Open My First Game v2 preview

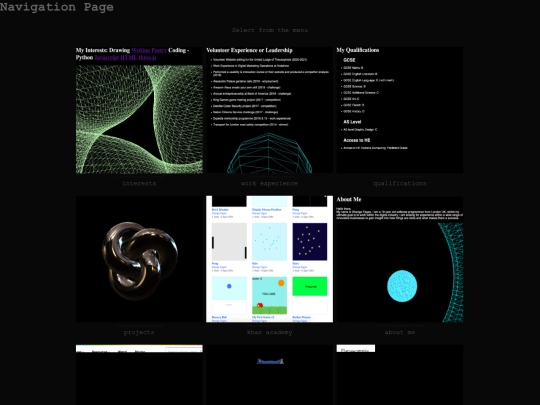point(269,295)
